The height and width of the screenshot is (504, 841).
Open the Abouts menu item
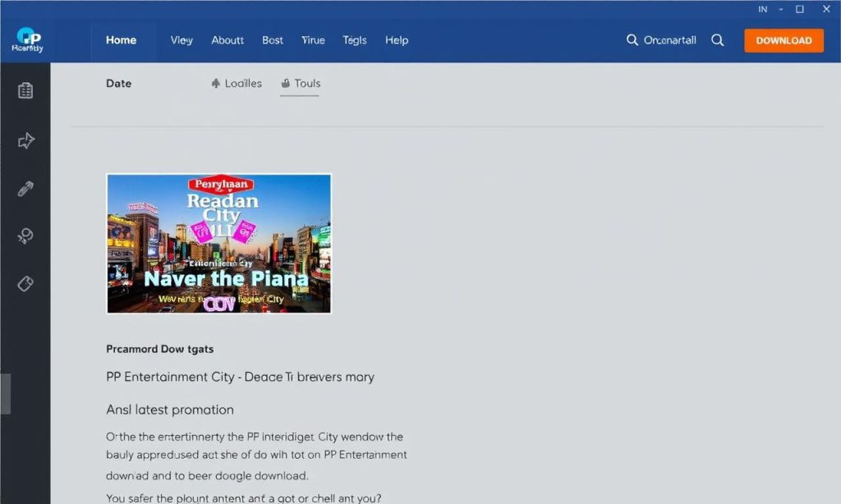pyautogui.click(x=227, y=40)
